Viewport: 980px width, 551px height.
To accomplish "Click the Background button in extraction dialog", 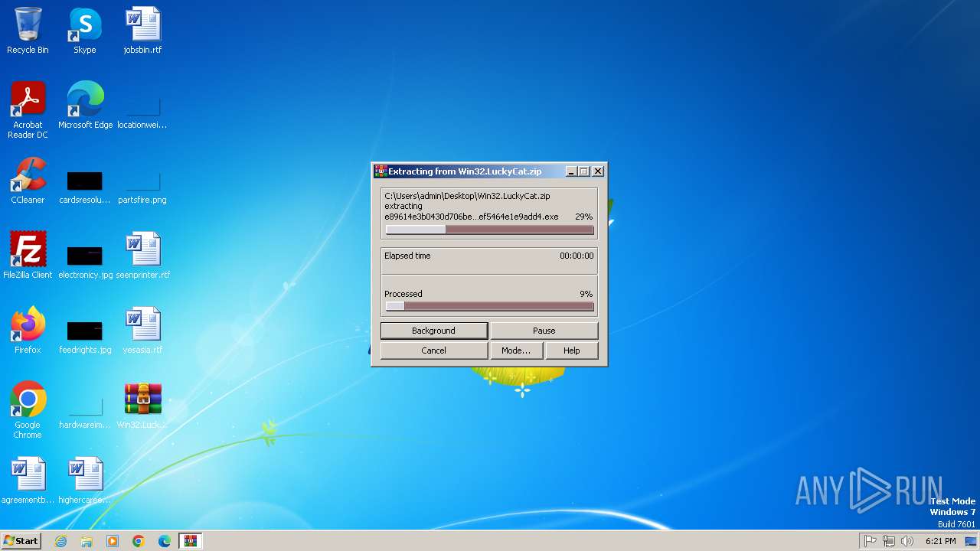I will click(433, 331).
